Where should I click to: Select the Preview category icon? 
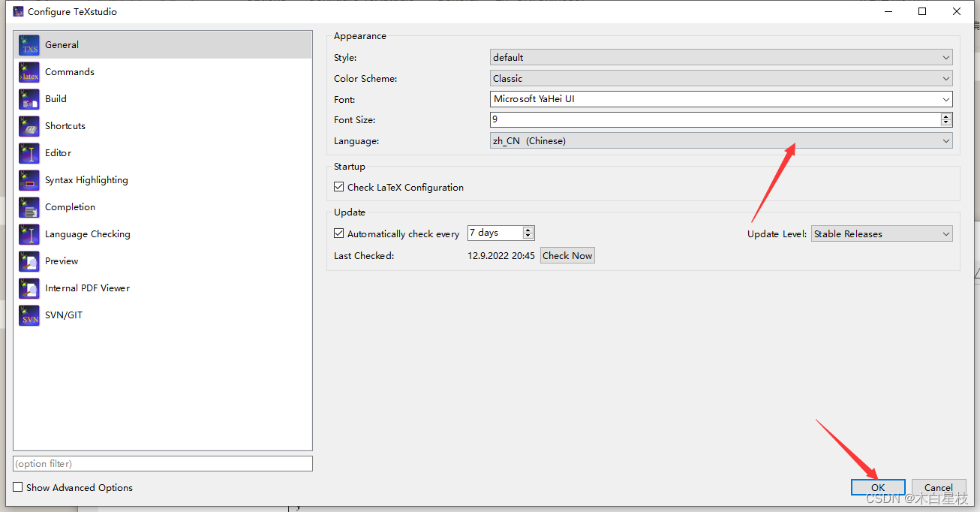pyautogui.click(x=29, y=261)
